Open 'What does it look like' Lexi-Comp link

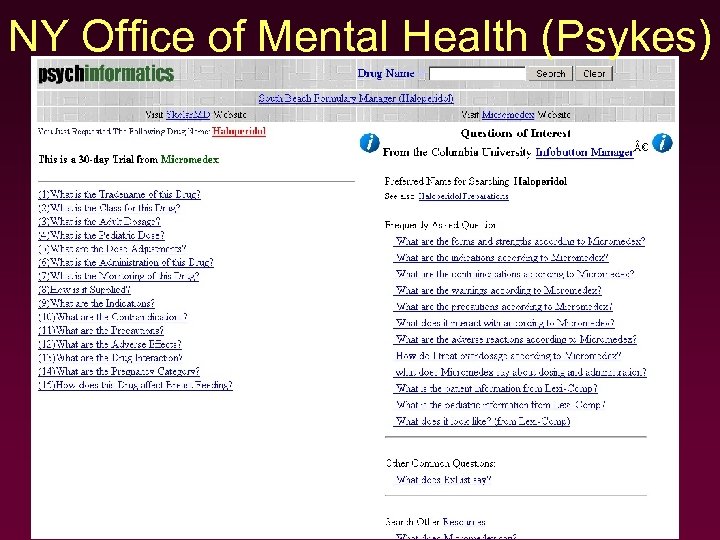(x=483, y=422)
